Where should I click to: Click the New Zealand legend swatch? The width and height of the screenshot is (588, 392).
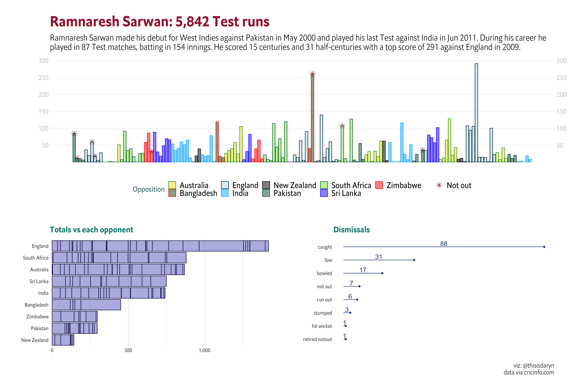(266, 185)
